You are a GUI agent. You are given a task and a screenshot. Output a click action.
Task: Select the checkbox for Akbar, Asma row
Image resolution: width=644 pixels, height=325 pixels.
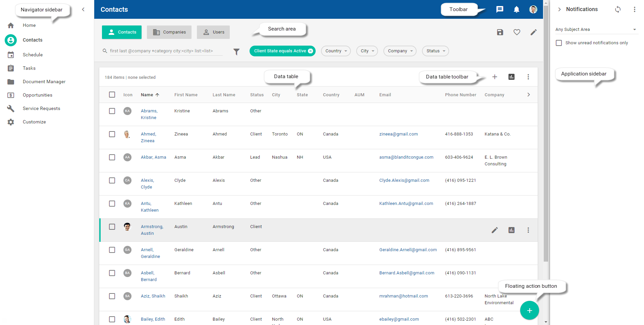tap(112, 157)
